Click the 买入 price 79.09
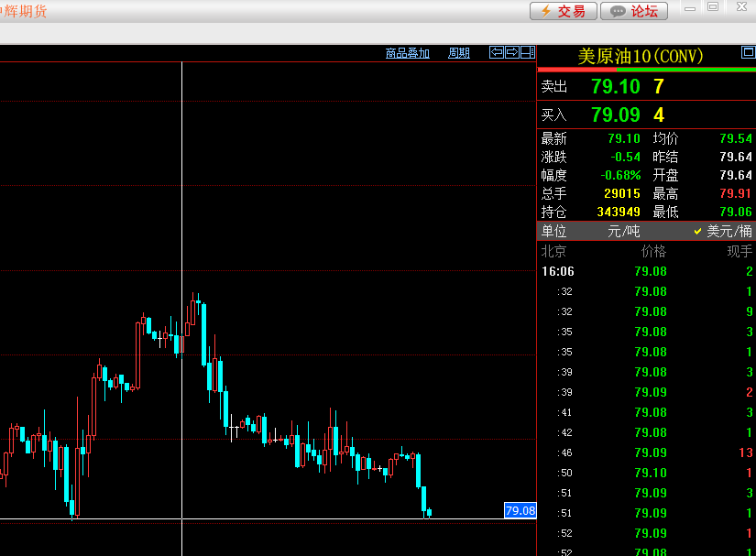 pos(616,115)
